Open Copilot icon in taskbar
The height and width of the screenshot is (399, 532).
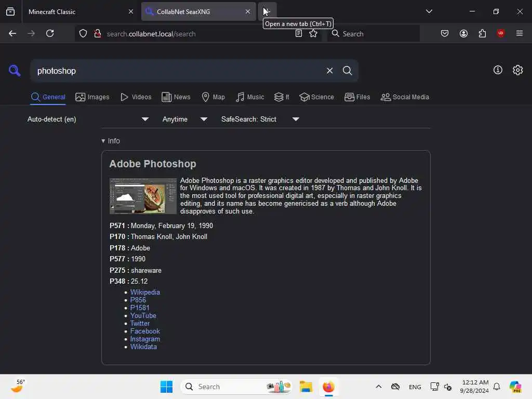pos(515,387)
